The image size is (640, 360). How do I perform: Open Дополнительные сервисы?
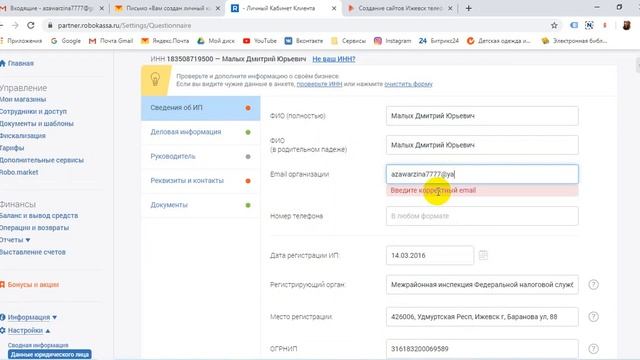pos(42,160)
